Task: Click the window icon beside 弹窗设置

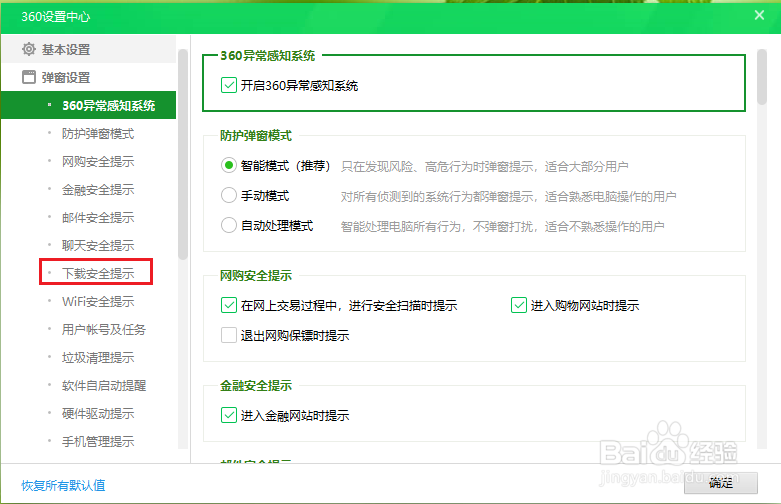Action: (29, 77)
